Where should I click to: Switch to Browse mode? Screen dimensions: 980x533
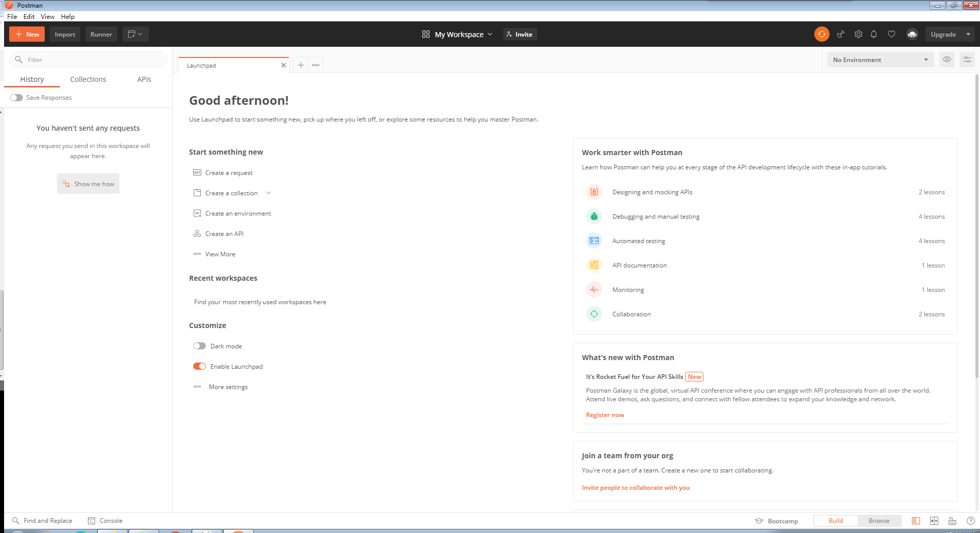pyautogui.click(x=879, y=521)
